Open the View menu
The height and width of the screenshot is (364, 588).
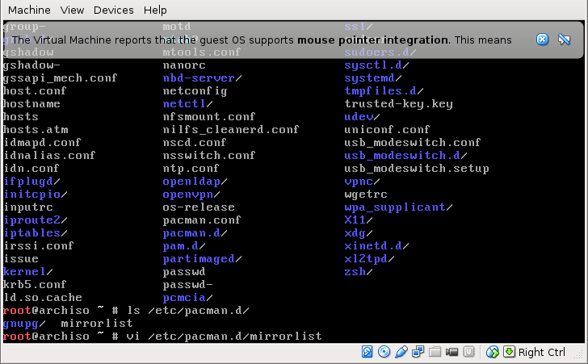point(72,10)
